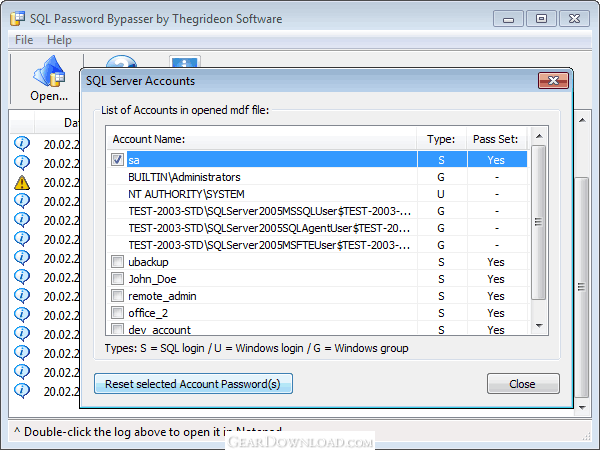Click accounts list scrollbar up arrow
The height and width of the screenshot is (450, 600).
(539, 136)
